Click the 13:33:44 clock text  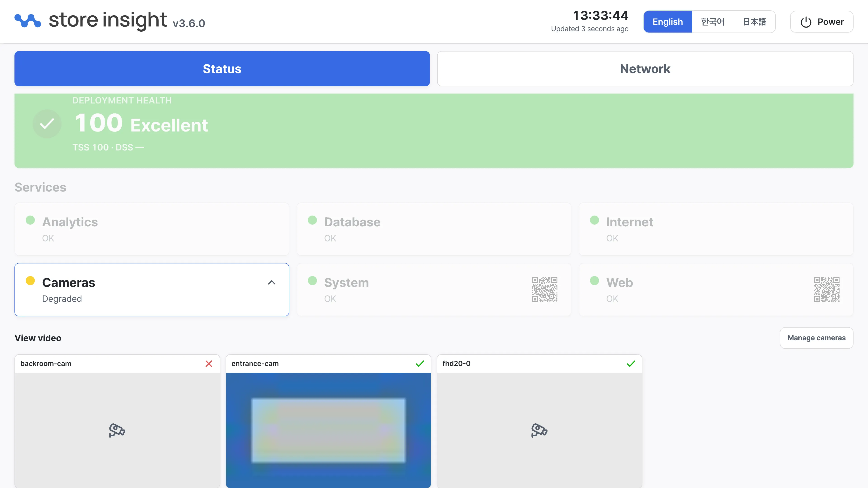(x=600, y=16)
